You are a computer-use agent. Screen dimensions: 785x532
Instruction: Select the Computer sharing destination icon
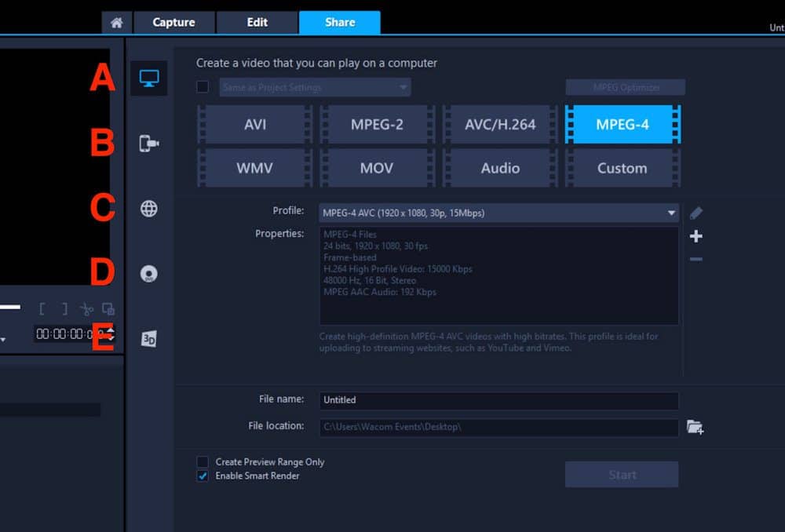[x=149, y=78]
